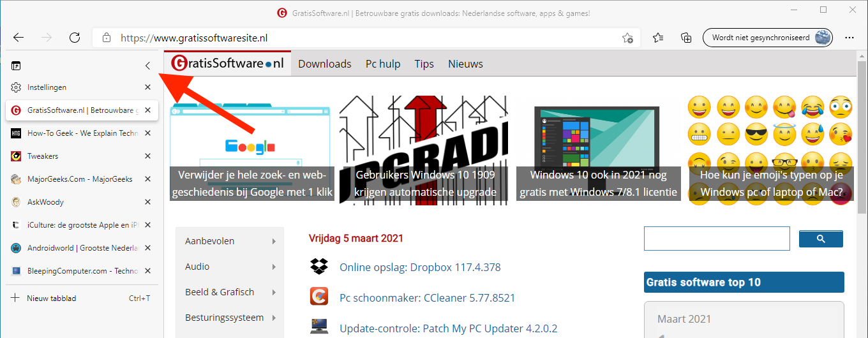Click the browser refresh button
The width and height of the screenshot is (868, 338).
tap(75, 38)
